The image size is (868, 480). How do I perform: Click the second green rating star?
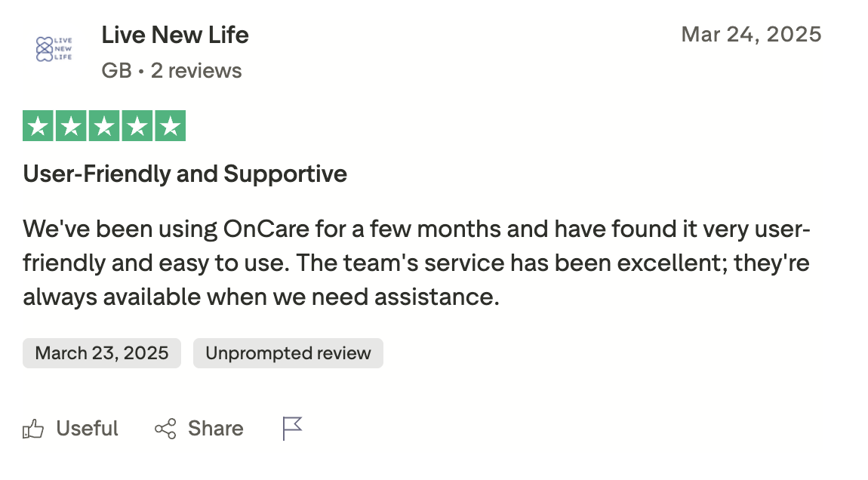click(71, 126)
